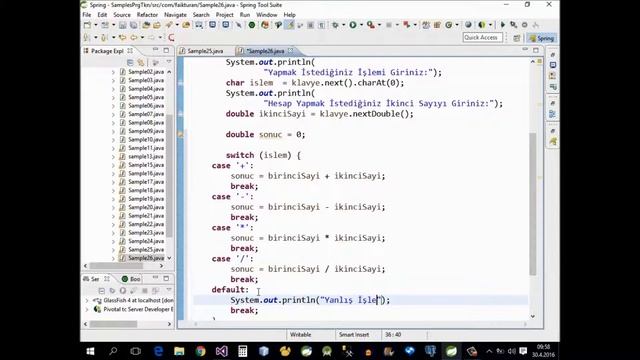The height and width of the screenshot is (360, 640).
Task: Open the Source menu
Action: pos(122,15)
